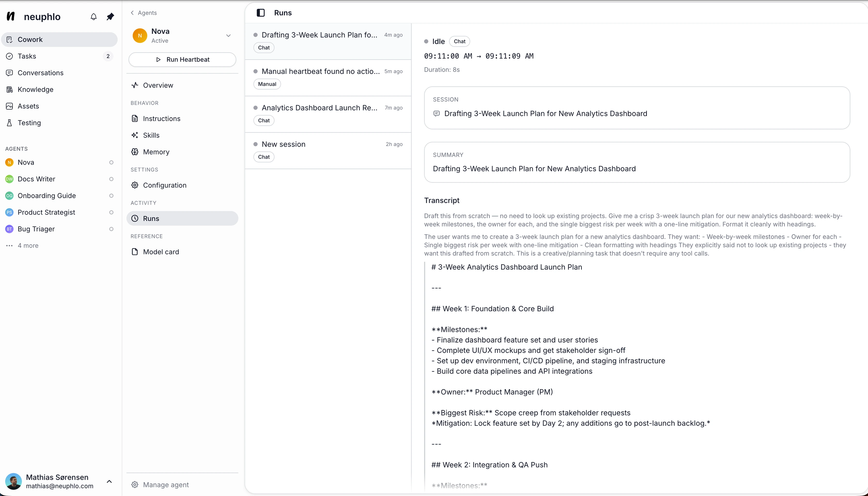Click the Tasks count badge 2
This screenshot has height=496, width=868.
108,56
